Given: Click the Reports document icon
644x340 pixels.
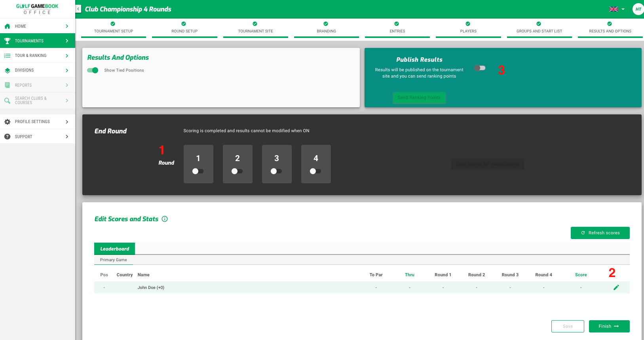Looking at the screenshot, I should (7, 85).
